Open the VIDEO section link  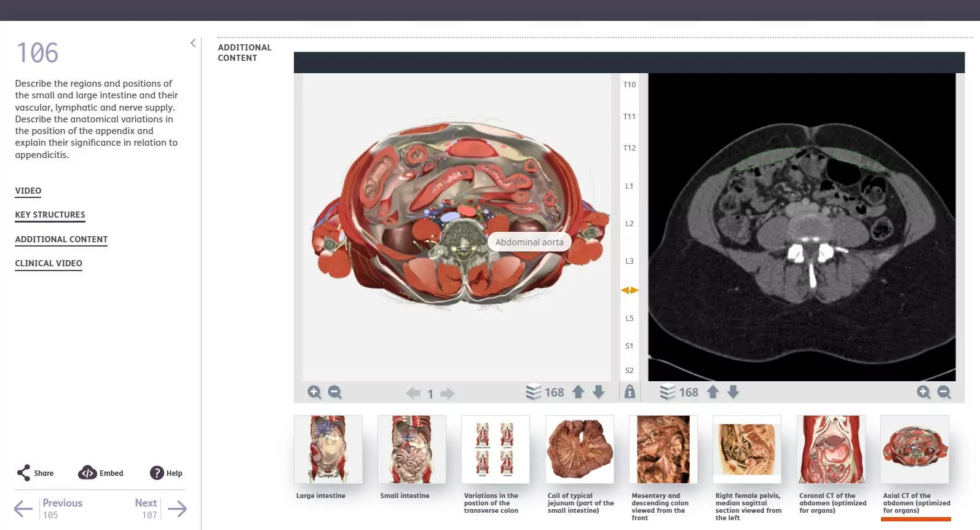tap(28, 191)
